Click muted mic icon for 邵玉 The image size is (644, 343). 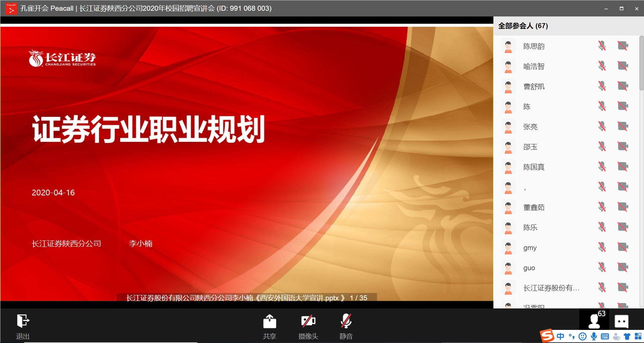(602, 146)
